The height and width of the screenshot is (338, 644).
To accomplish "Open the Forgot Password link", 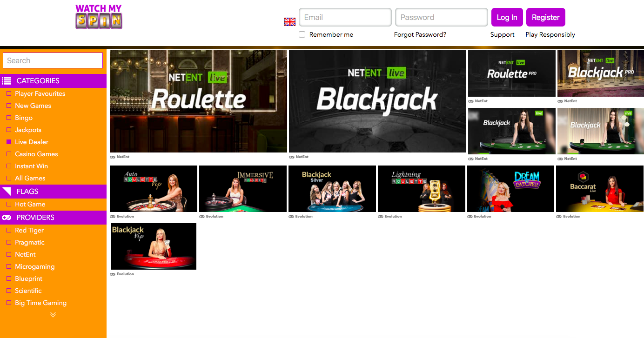I will pos(420,34).
